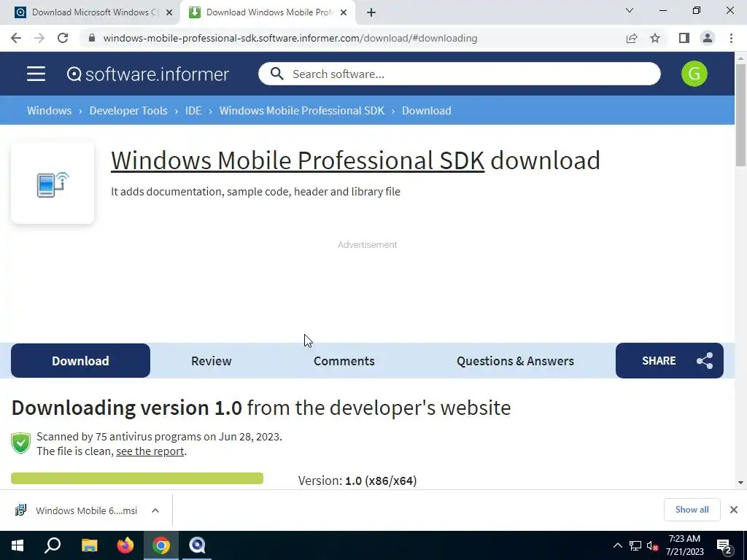Open taskbar search magnifier
This screenshot has height=560, width=747.
click(x=53, y=545)
